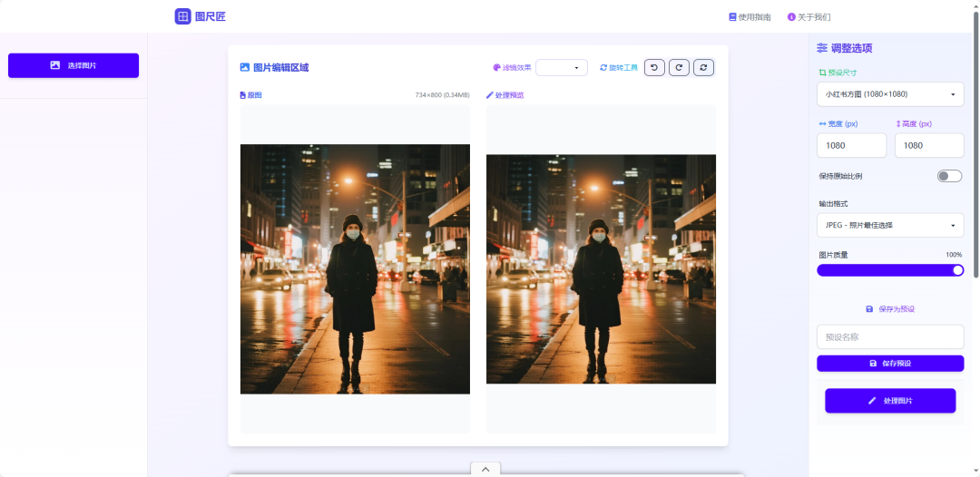Reset rotation with the sync arrows button
The image size is (980, 477).
[703, 67]
